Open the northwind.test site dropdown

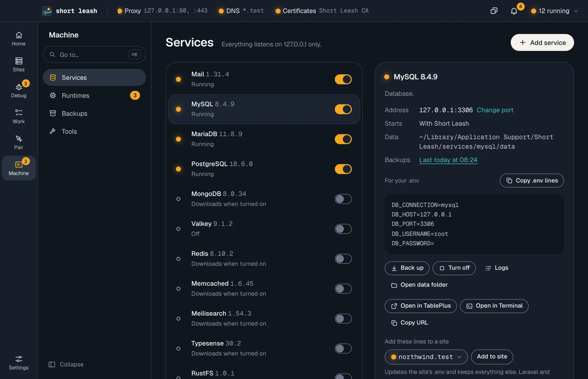pyautogui.click(x=426, y=357)
